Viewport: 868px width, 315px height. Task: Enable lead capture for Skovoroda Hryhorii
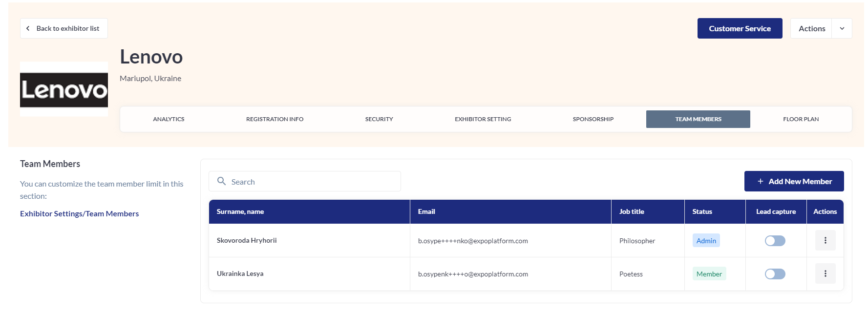pyautogui.click(x=775, y=241)
